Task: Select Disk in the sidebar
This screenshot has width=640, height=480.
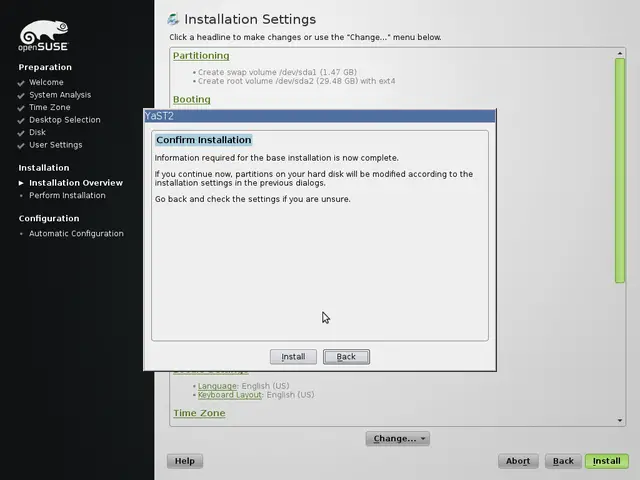Action: (x=37, y=132)
